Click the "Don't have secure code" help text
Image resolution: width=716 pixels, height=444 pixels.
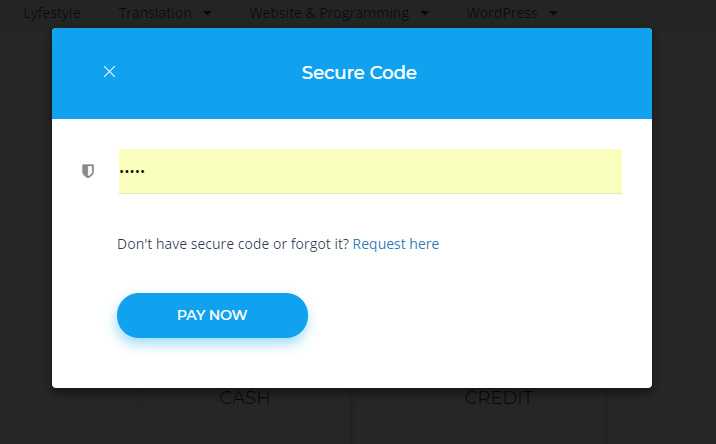point(232,244)
